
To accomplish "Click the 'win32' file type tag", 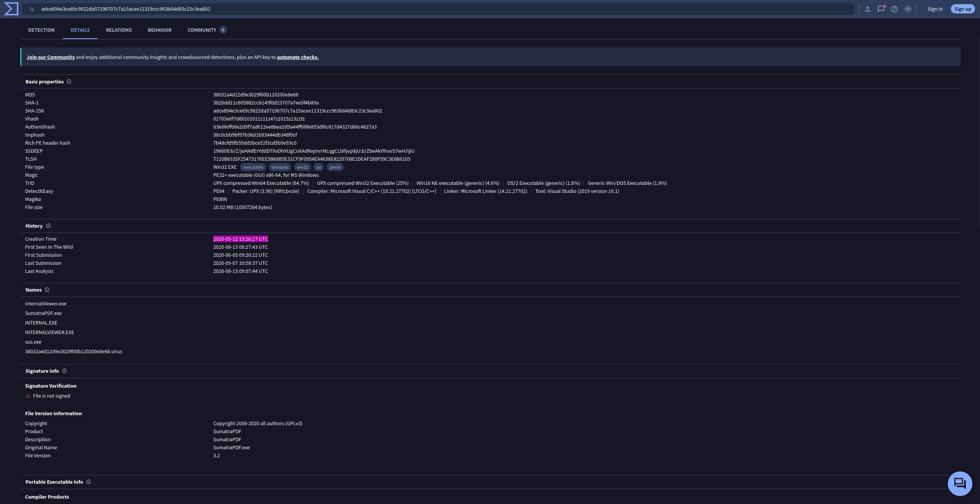I will 302,167.
